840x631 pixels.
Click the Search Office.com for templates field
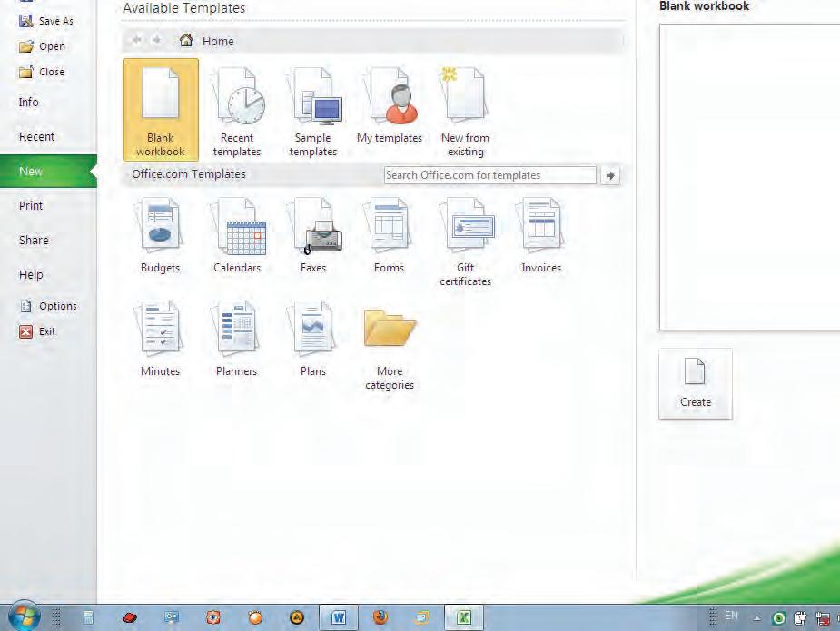click(x=489, y=175)
